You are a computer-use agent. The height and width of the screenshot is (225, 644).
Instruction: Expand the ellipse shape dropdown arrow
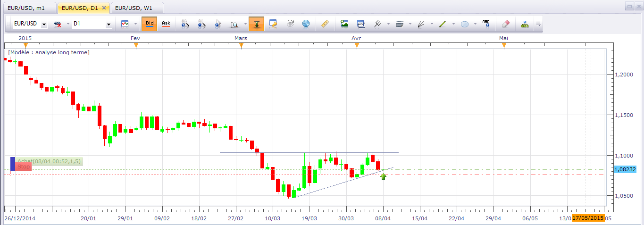click(x=475, y=24)
